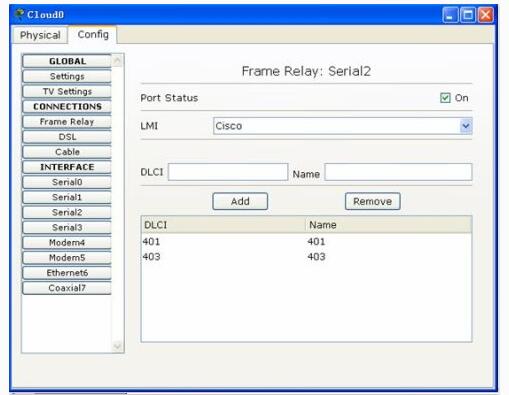Click the sidebar scroll-up arrow
This screenshot has width=509, height=395.
click(x=117, y=60)
